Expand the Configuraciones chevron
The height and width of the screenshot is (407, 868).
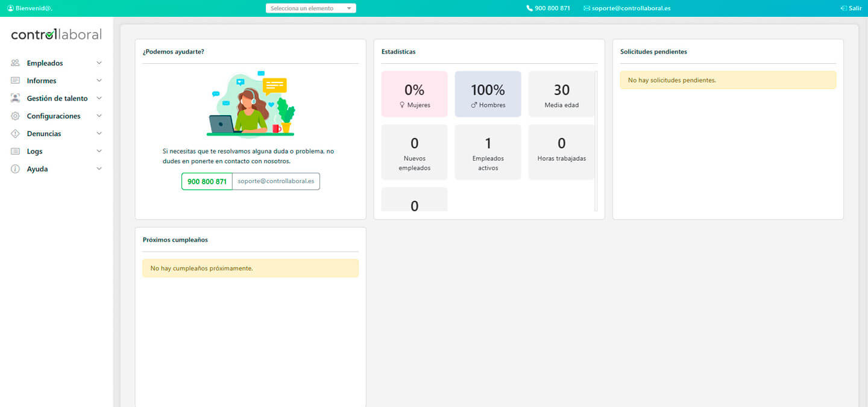click(99, 116)
